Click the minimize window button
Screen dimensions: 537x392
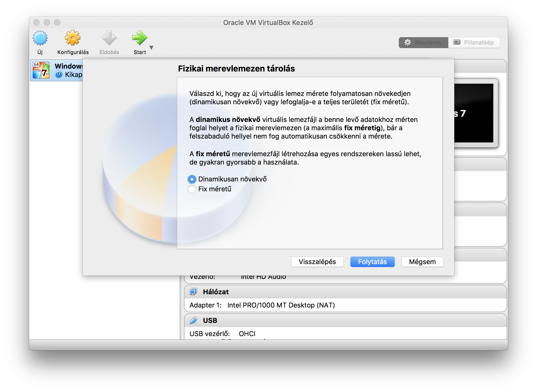tap(47, 22)
